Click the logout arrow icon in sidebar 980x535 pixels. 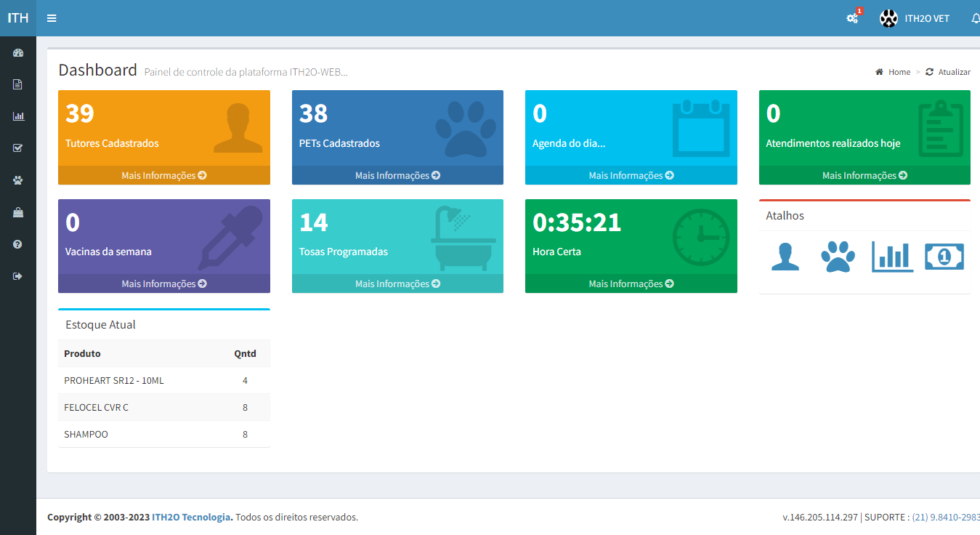pyautogui.click(x=17, y=275)
